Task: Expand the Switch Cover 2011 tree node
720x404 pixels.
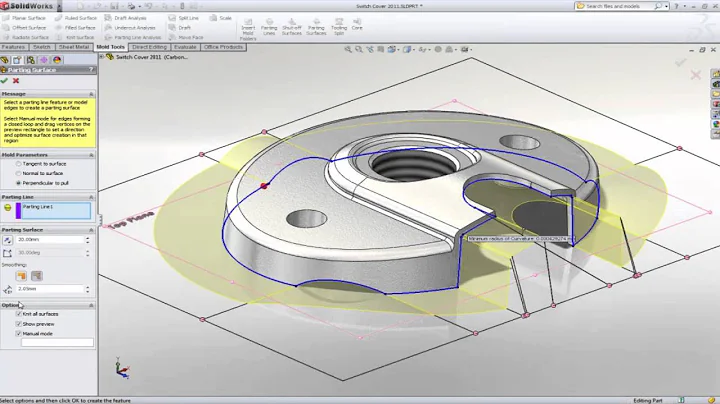Action: coord(101,57)
